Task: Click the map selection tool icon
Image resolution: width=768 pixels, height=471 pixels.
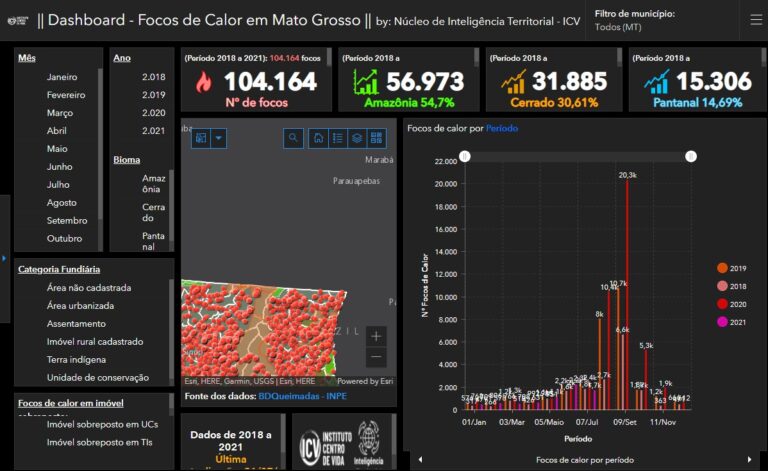Action: point(201,138)
